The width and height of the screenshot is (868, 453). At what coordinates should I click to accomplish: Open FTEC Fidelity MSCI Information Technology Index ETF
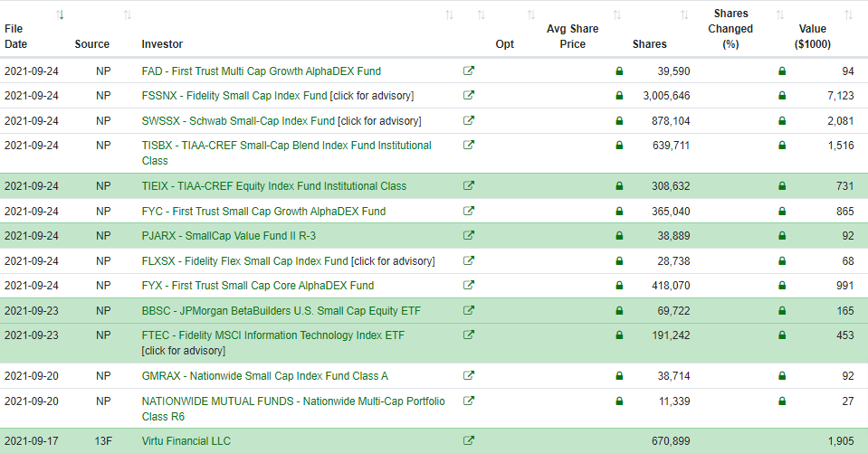click(273, 335)
